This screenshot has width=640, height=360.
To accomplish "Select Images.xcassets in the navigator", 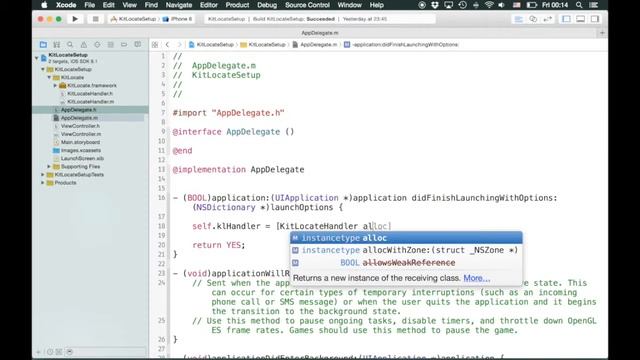I will 80,150.
